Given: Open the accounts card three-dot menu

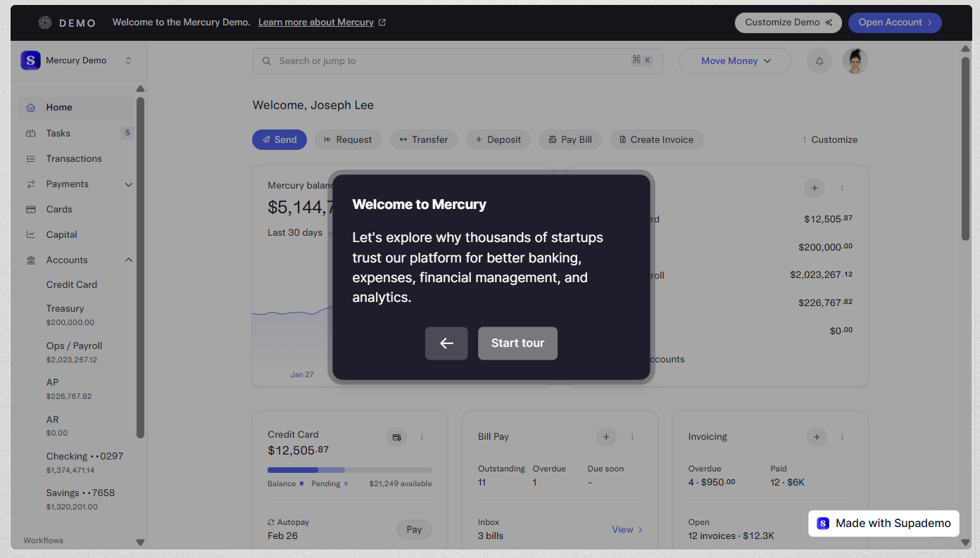Looking at the screenshot, I should (842, 188).
